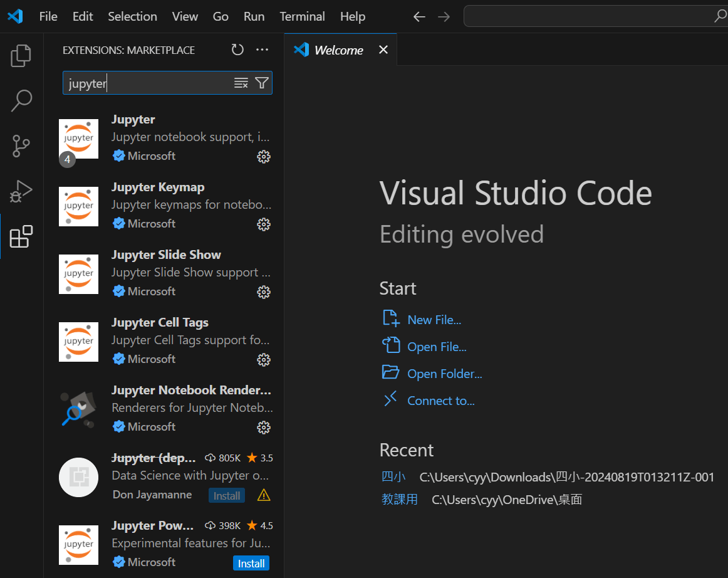Click the deprecated warning icon for Jupyter (deprecated)
This screenshot has width=728, height=578.
coord(264,495)
